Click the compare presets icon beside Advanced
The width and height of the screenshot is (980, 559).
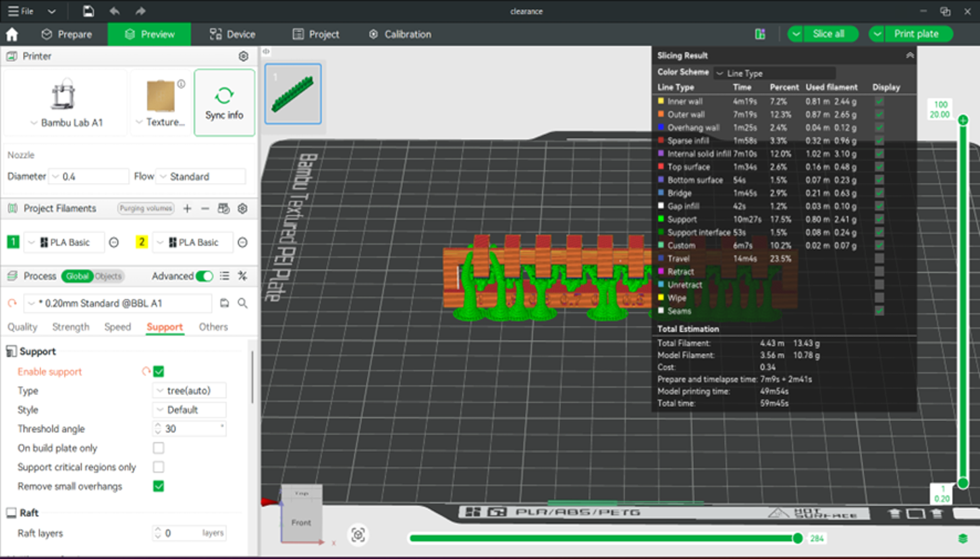243,276
